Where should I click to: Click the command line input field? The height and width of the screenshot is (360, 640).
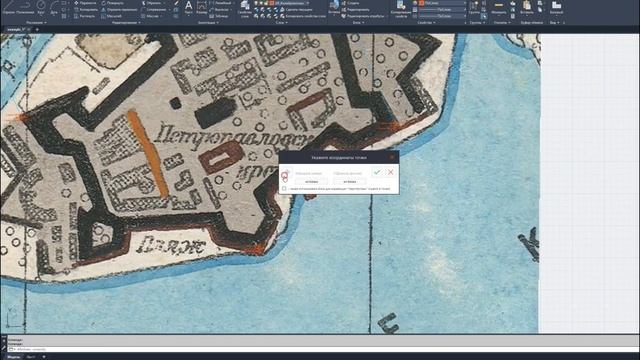pos(322,349)
